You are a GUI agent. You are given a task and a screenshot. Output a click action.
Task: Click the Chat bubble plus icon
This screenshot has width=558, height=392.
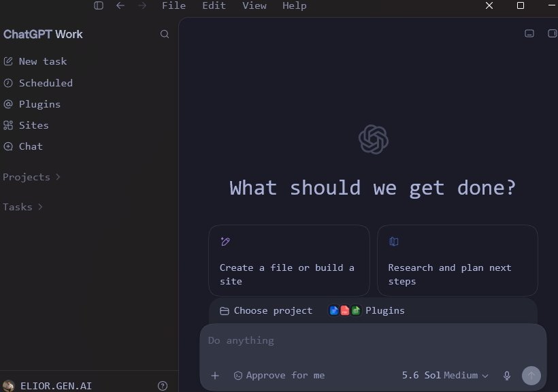coord(8,146)
